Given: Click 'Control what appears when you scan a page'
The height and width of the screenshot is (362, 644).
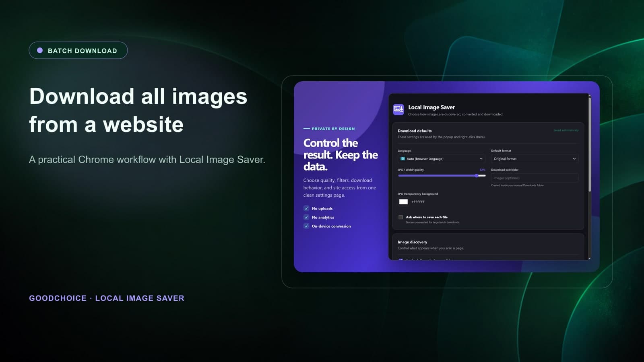Looking at the screenshot, I should 431,248.
